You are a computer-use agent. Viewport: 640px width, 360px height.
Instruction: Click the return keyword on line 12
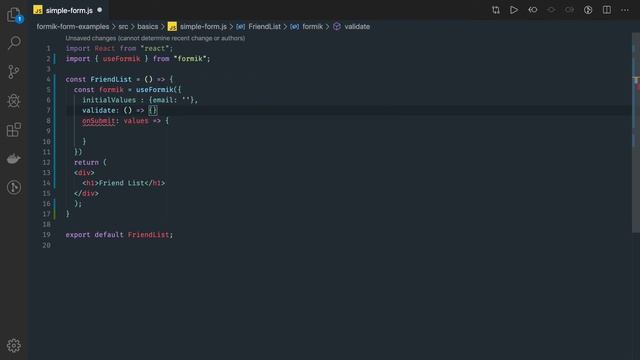click(86, 162)
